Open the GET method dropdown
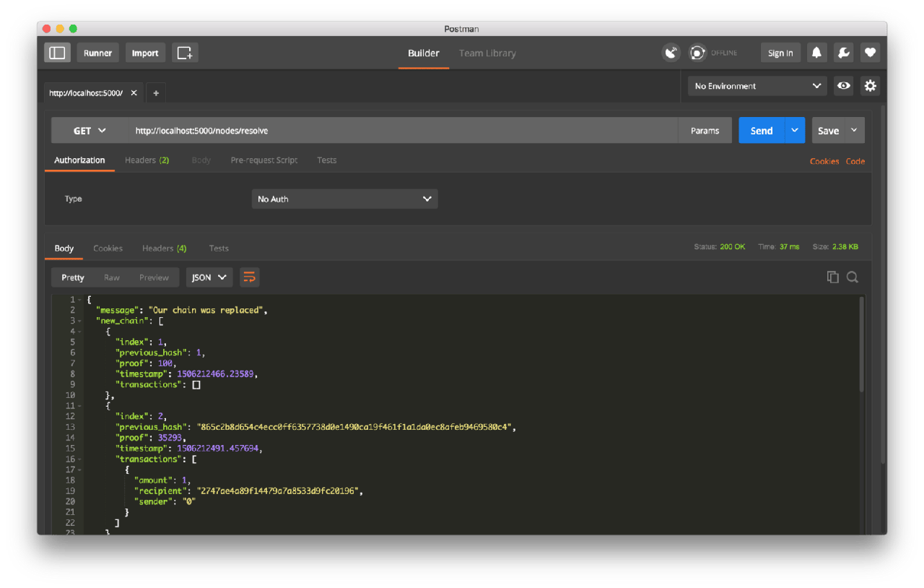The image size is (924, 588). (90, 131)
